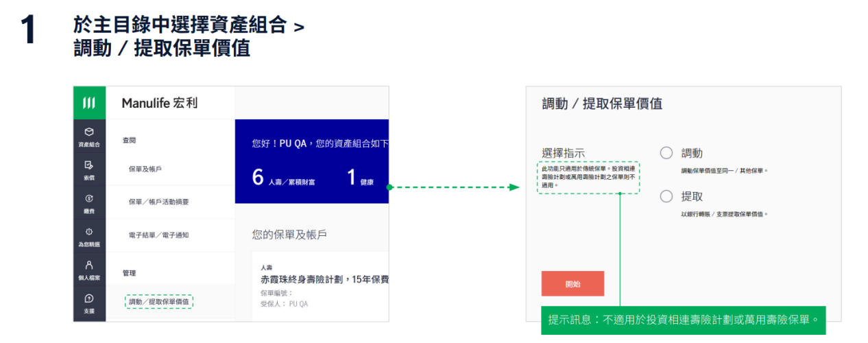
Task: Open the 支援 support sidebar icon
Action: click(x=89, y=303)
